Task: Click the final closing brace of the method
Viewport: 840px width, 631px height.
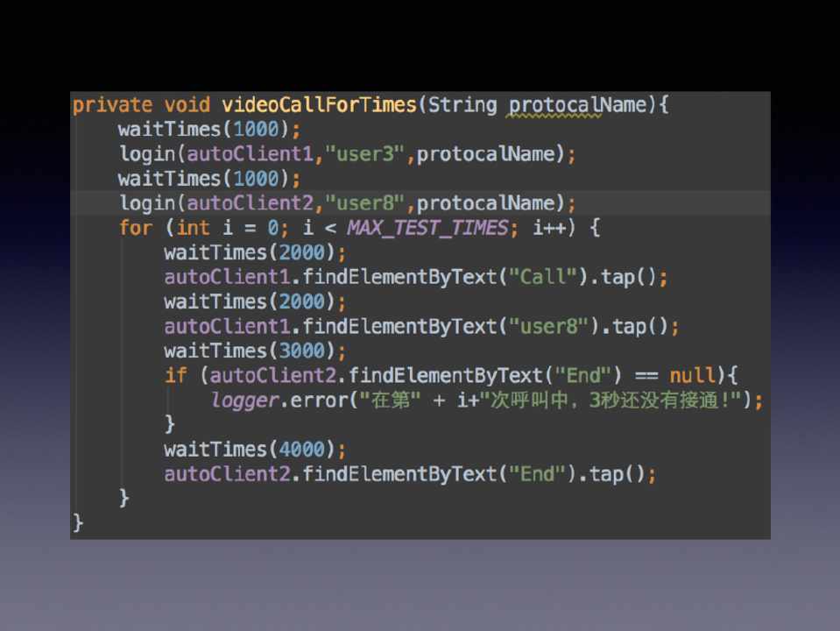Action: click(78, 523)
